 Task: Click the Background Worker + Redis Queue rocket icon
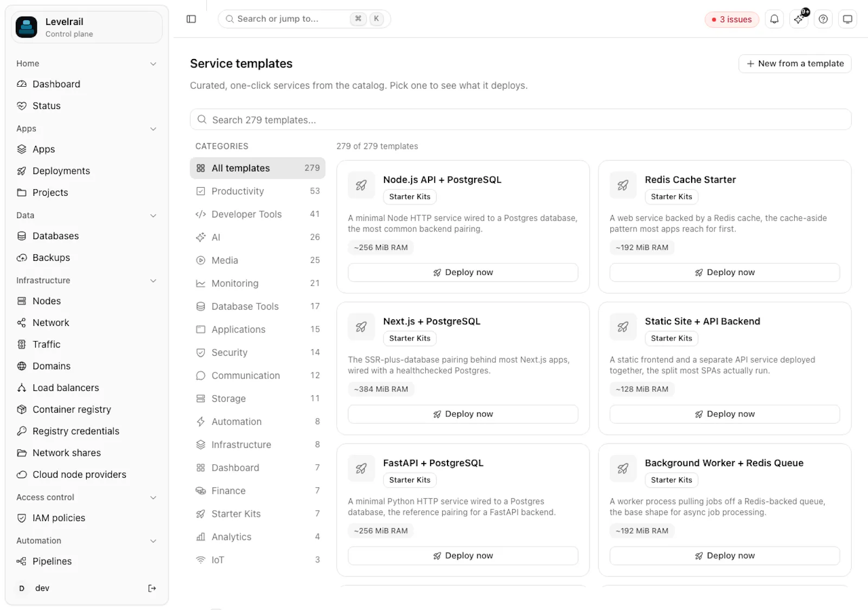[623, 468]
